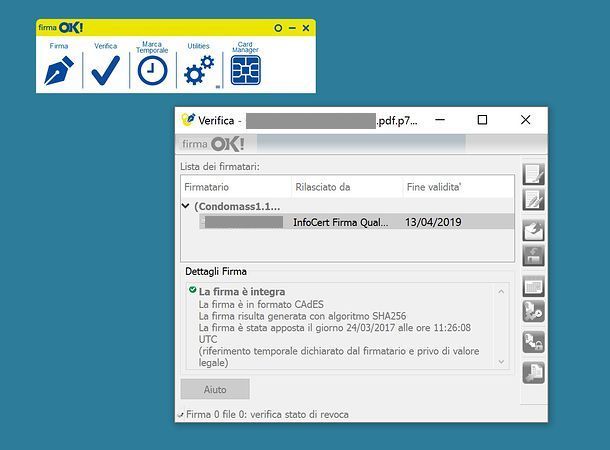Click the document report sidebar icon

pyautogui.click(x=533, y=373)
